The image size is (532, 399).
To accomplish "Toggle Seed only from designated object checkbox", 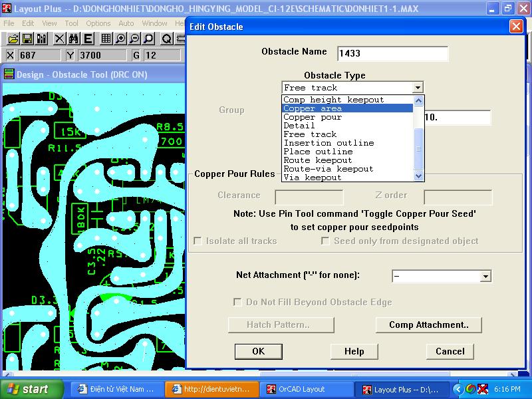I will tap(325, 241).
